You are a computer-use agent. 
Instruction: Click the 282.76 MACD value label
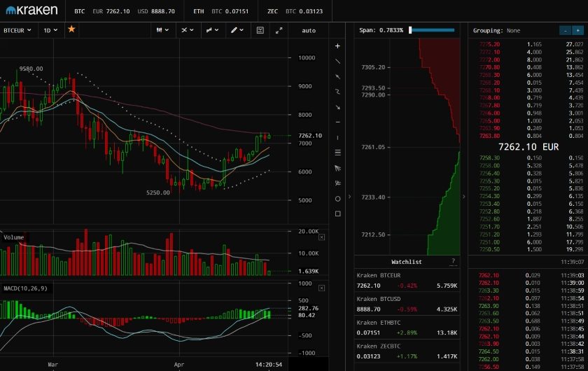pos(308,309)
